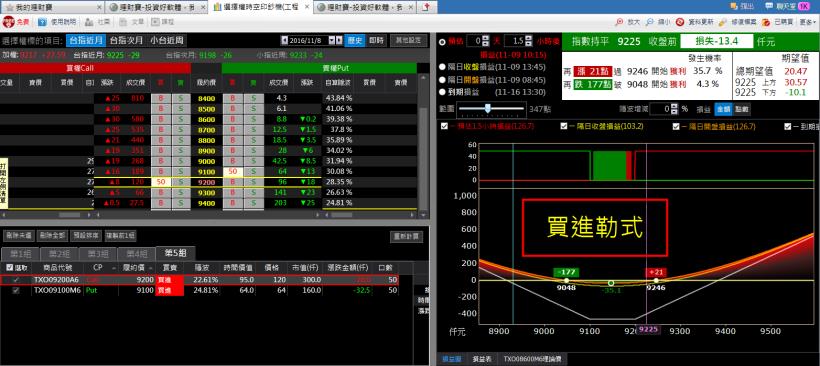Click the 放大 zoom-in magnifier icon
Viewport: 820px width, 366px height.
pyautogui.click(x=619, y=22)
